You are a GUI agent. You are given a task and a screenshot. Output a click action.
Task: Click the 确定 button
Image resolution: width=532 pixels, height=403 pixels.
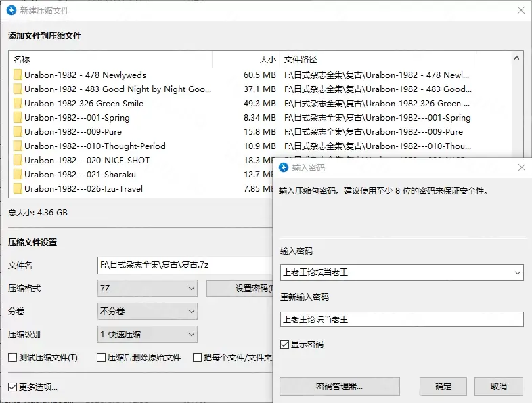pyautogui.click(x=443, y=387)
